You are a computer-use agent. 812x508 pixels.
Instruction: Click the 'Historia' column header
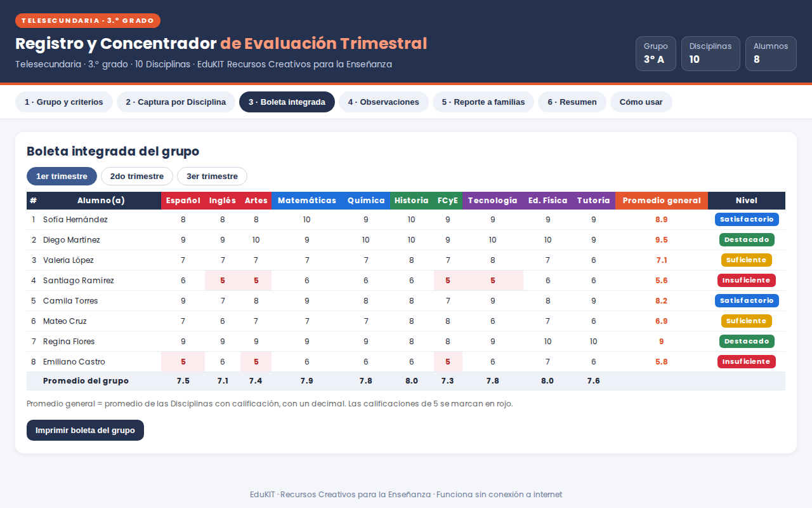click(412, 201)
